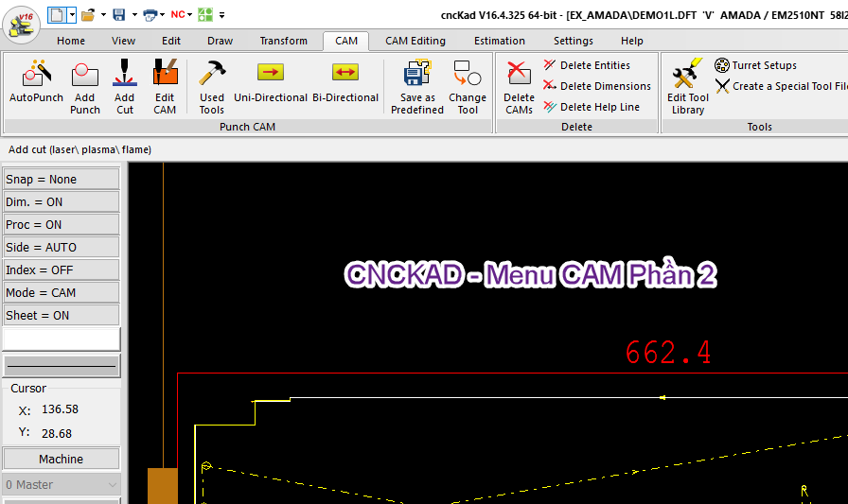848x504 pixels.
Task: Click the line style preview button
Action: click(x=62, y=366)
